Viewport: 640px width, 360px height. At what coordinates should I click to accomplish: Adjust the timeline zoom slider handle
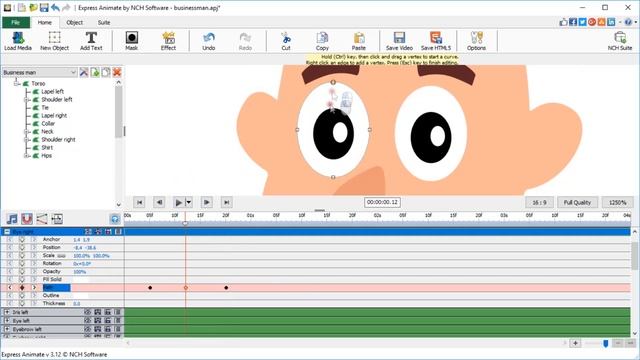(x=606, y=344)
